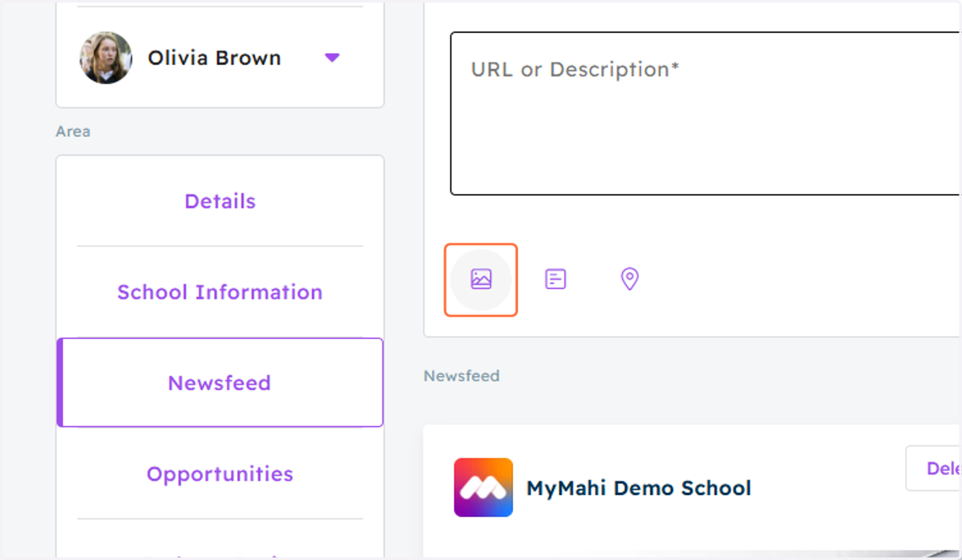
Task: Open the Olivia Brown dropdown arrow
Action: [332, 58]
